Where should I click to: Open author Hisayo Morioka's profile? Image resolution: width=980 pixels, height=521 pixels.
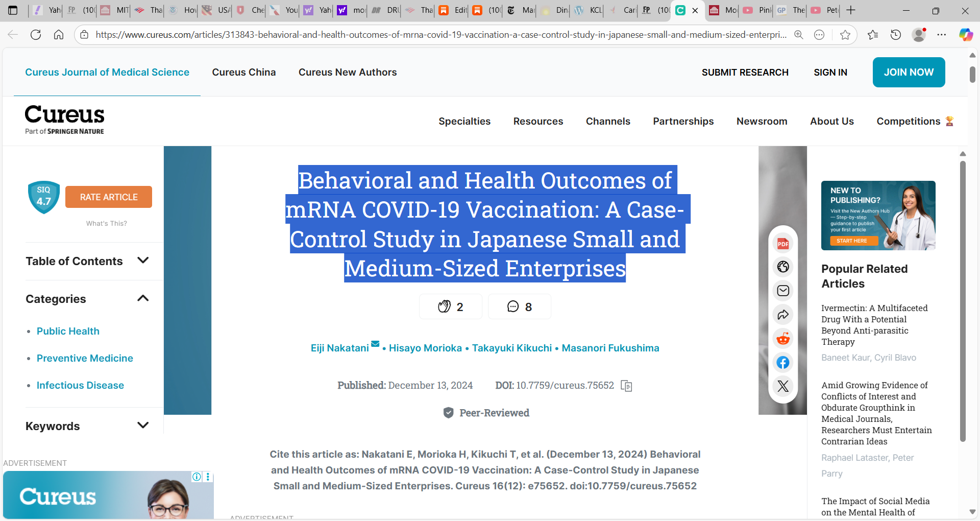[425, 348]
